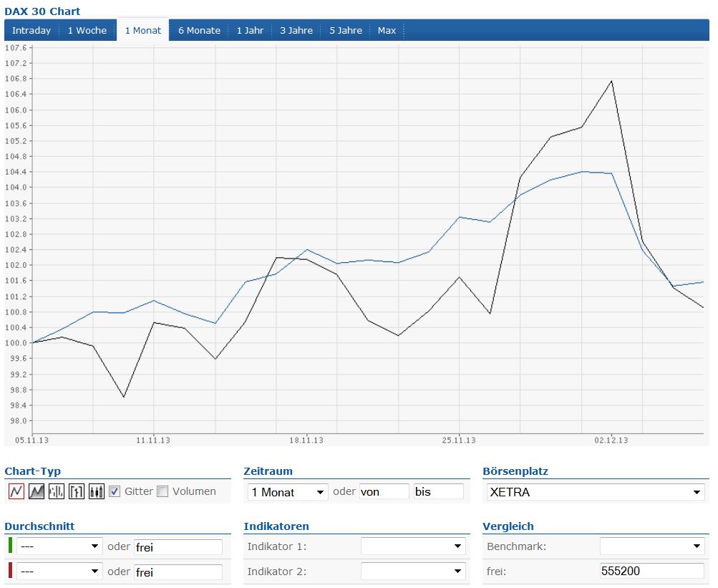Switch to the Intraday tab
The image size is (718, 588).
tap(31, 30)
